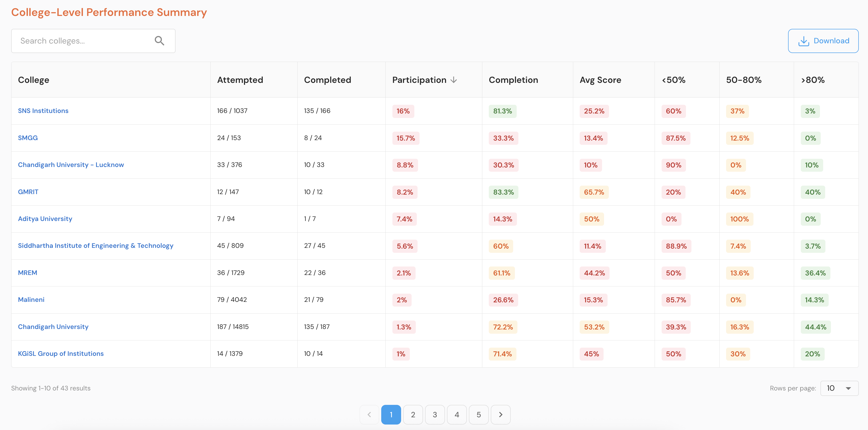868x430 pixels.
Task: Jump to page 5
Action: (479, 415)
